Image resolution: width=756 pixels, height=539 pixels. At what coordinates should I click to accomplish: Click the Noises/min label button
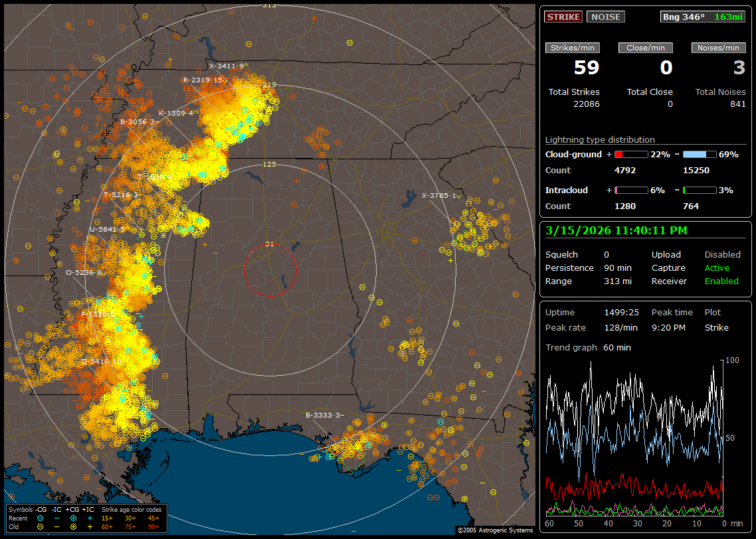[x=718, y=48]
